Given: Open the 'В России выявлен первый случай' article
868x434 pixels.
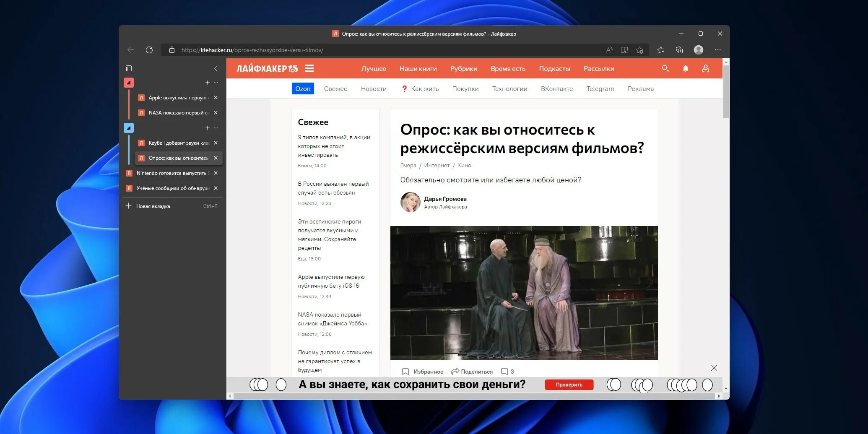Looking at the screenshot, I should point(333,188).
